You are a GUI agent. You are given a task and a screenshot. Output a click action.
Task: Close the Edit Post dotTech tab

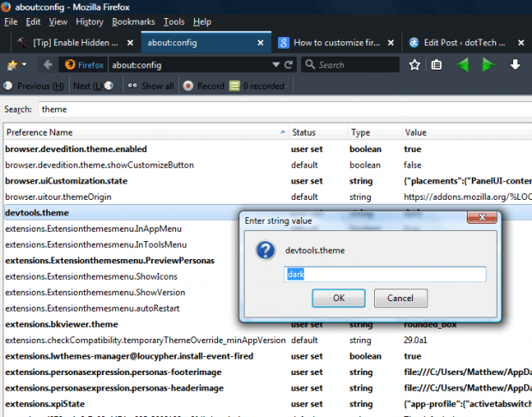pos(521,43)
